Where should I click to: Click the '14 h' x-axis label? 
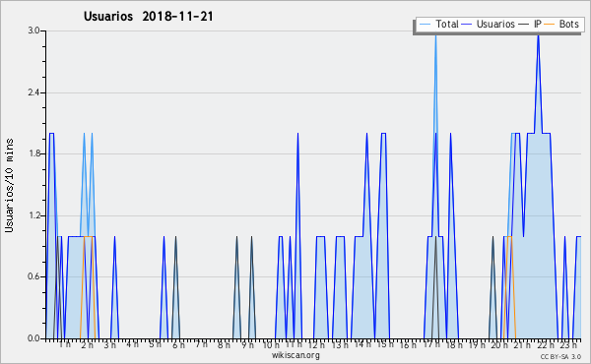tap(362, 344)
